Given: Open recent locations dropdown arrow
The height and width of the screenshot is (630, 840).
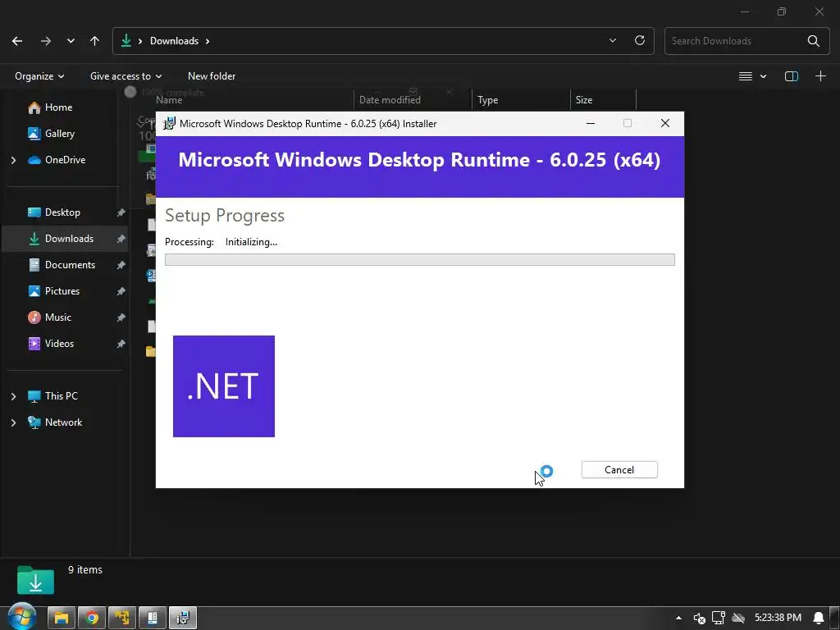Looking at the screenshot, I should (71, 41).
